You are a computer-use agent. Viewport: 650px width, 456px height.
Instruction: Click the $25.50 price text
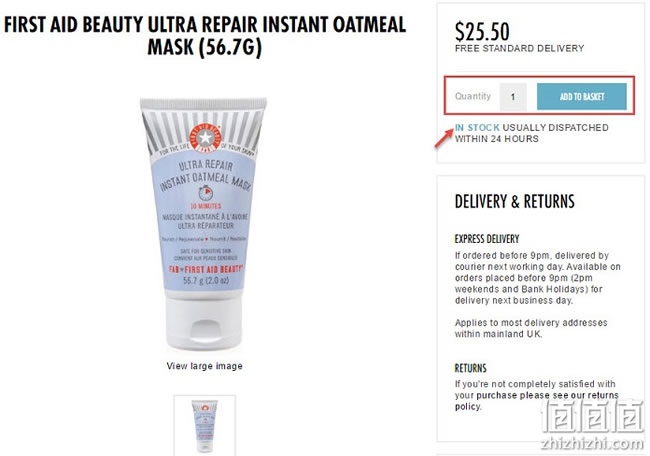point(482,32)
